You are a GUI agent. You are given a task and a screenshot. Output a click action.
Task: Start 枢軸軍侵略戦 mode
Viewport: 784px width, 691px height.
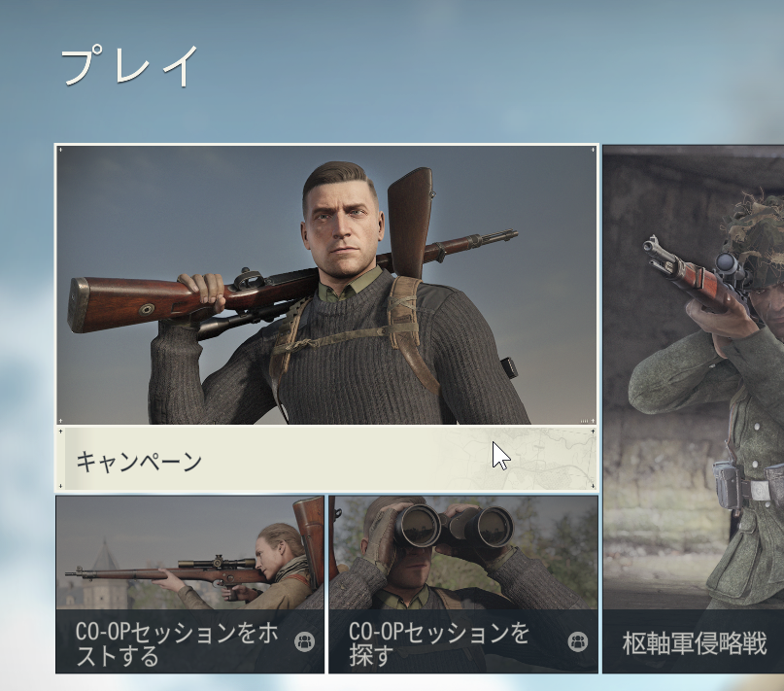click(x=694, y=643)
